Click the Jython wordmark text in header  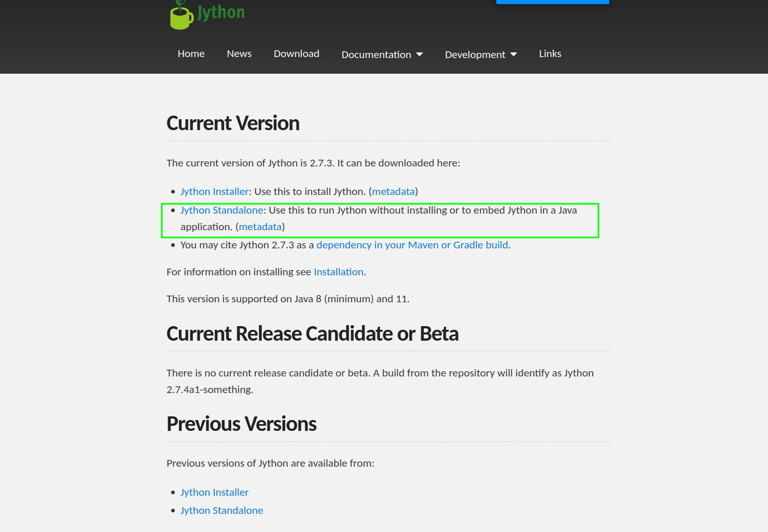point(221,12)
